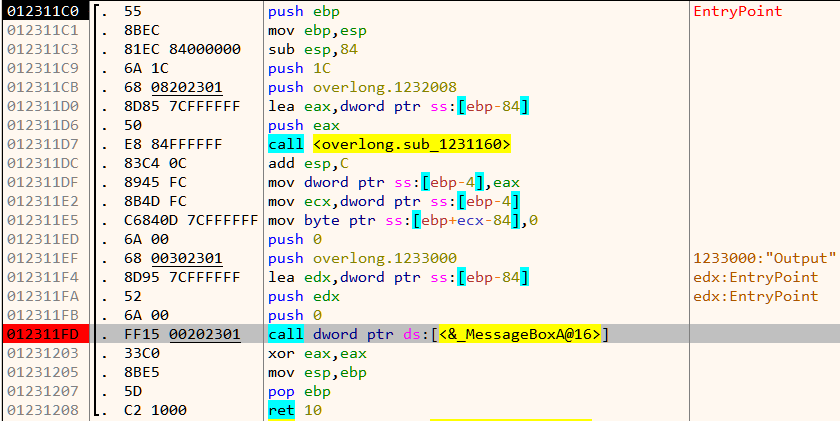
Task: Click opcode bytes 8D85 7CFFFFFF
Action: (x=182, y=107)
